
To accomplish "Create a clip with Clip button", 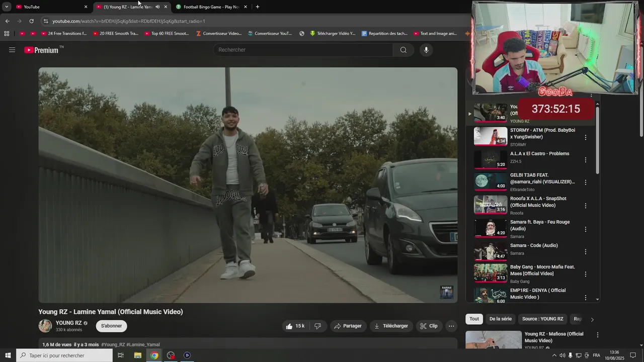I will tap(429, 326).
